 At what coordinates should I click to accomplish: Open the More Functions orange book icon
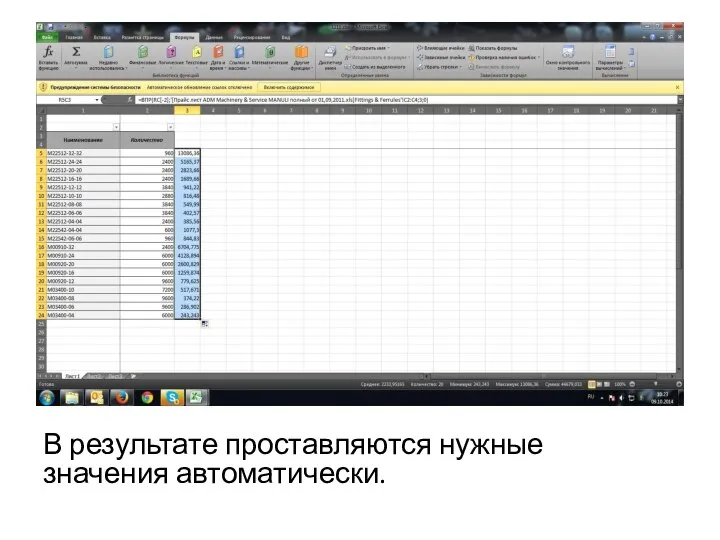click(x=301, y=51)
